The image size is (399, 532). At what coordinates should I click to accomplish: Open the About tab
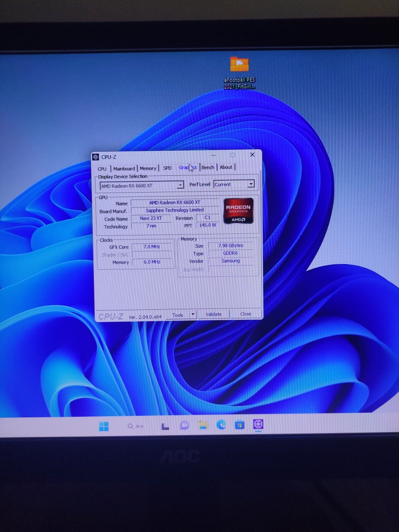[226, 167]
